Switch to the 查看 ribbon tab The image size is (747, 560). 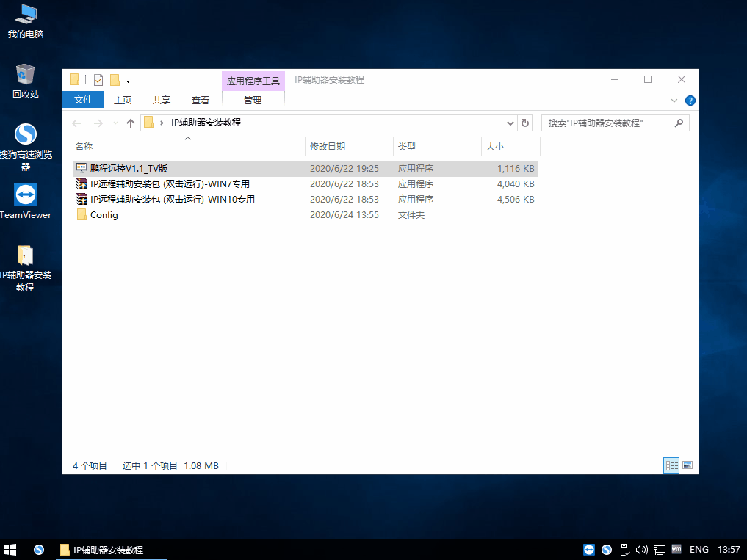[x=201, y=100]
